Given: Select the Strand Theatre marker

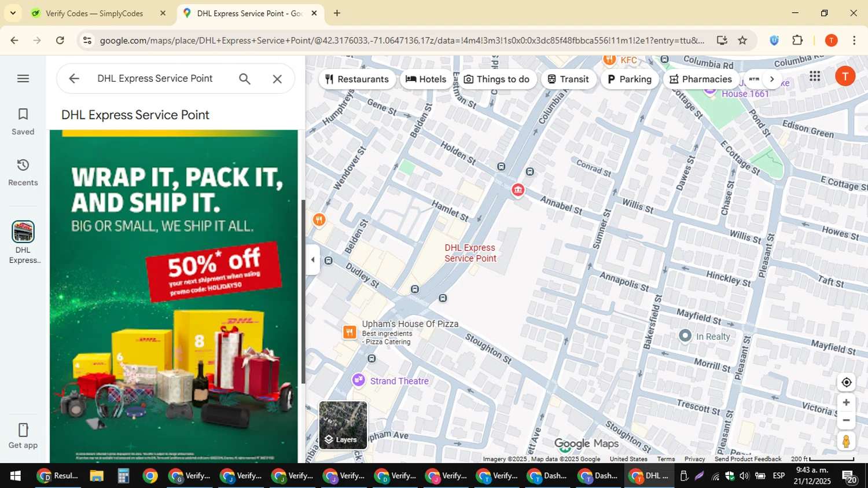Looking at the screenshot, I should (359, 380).
